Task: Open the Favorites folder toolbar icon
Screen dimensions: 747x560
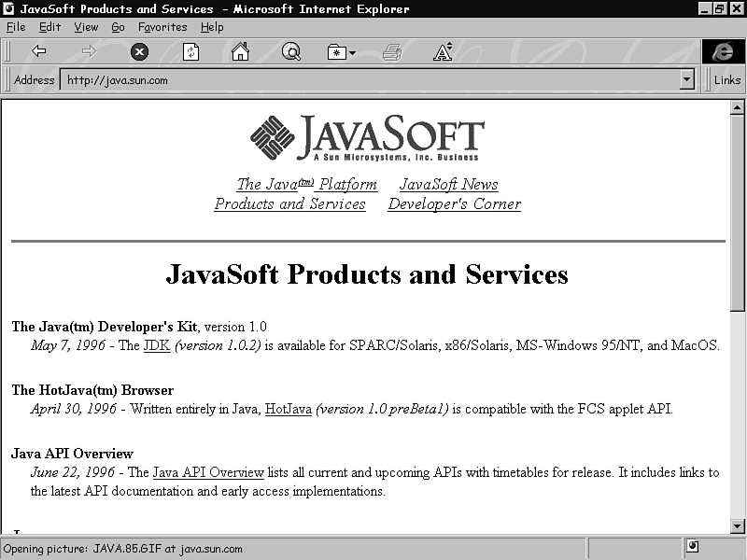Action: [x=337, y=51]
